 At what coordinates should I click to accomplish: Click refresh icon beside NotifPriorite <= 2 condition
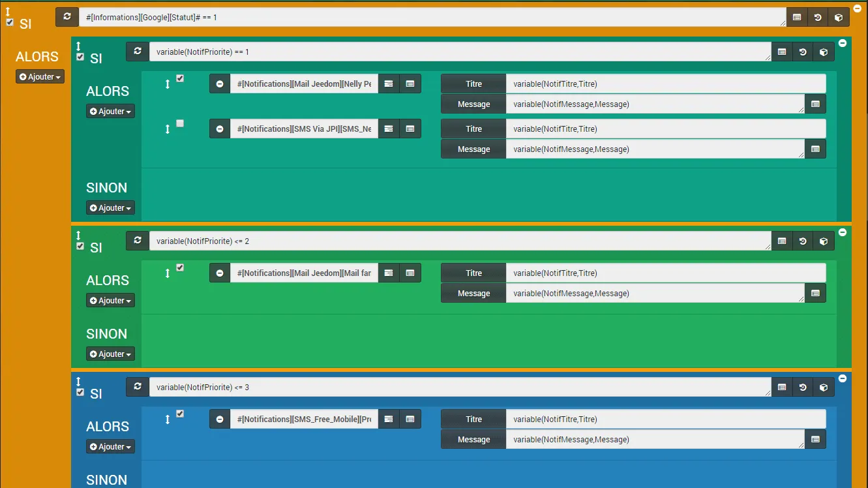138,241
